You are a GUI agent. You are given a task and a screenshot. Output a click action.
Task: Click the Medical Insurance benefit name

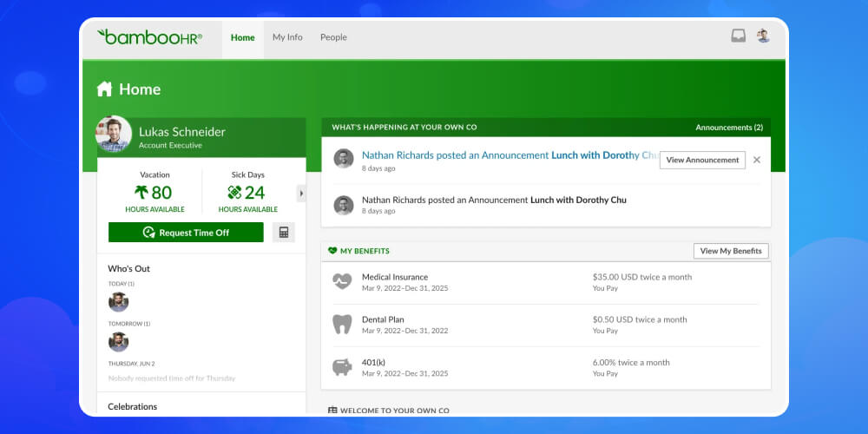(x=395, y=277)
